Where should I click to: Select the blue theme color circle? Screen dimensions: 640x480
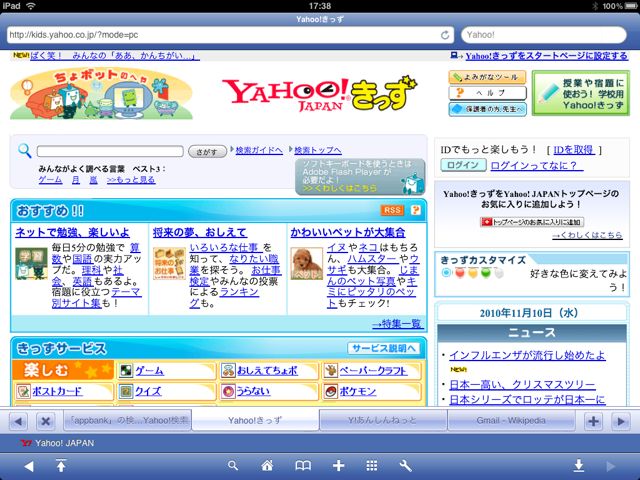[447, 272]
